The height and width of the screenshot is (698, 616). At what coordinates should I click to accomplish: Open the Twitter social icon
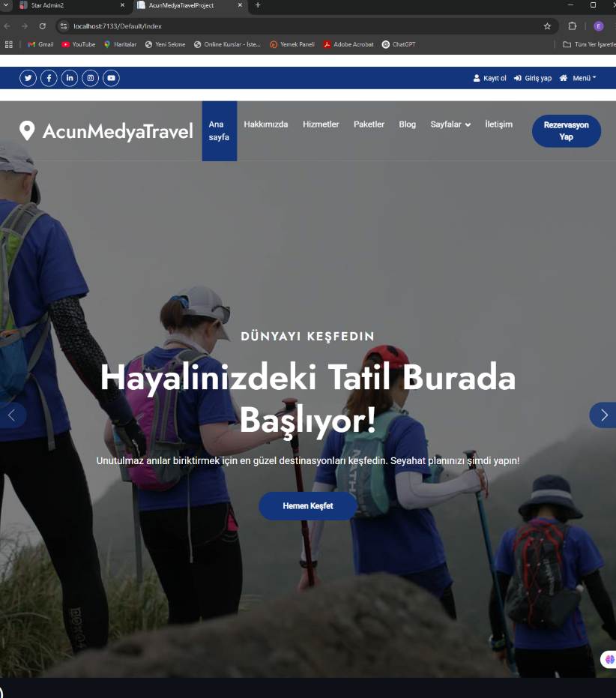tap(28, 78)
